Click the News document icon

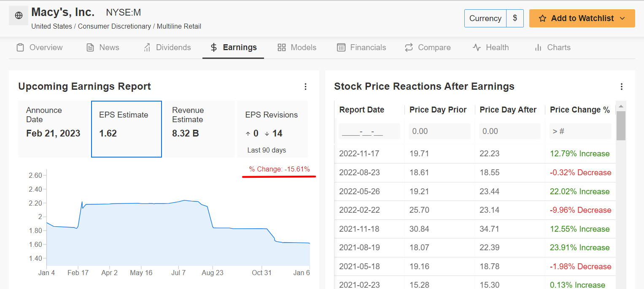90,48
